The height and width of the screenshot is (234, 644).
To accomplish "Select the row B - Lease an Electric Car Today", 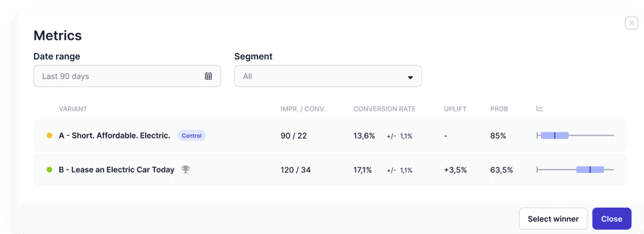I will pyautogui.click(x=330, y=170).
